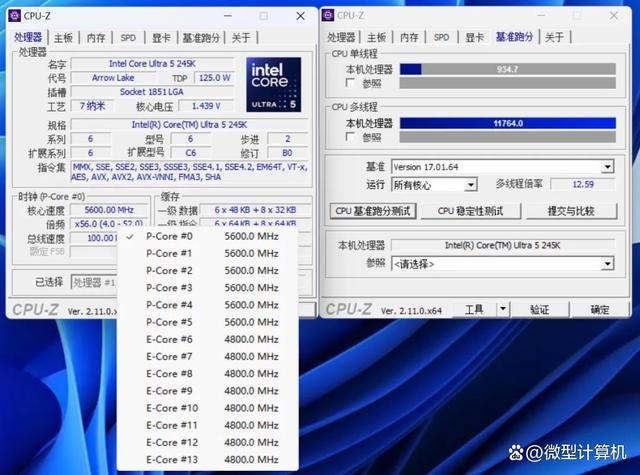
Task: Open the 参照 <请选择> processor dropdown
Action: coord(607,263)
